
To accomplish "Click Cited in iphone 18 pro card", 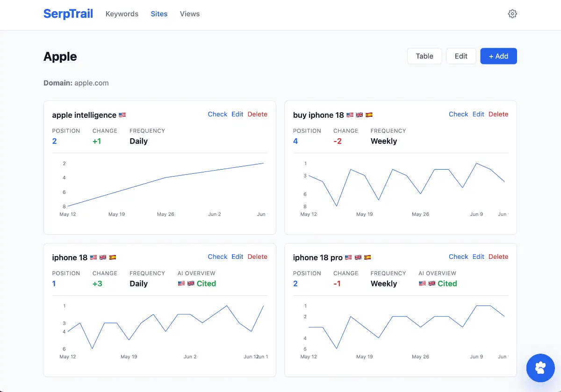I will pos(447,284).
